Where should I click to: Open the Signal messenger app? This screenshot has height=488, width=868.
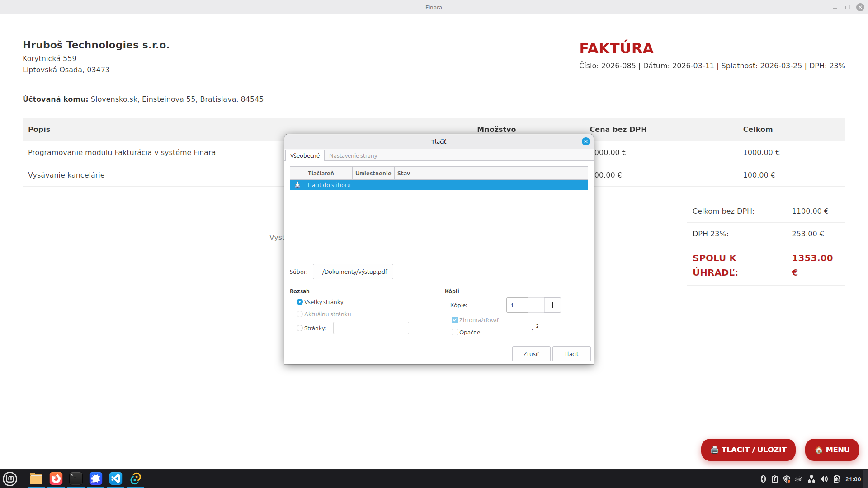tap(95, 479)
